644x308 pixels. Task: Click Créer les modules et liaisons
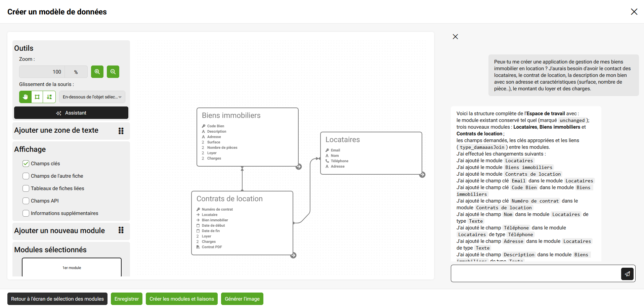tap(181, 299)
